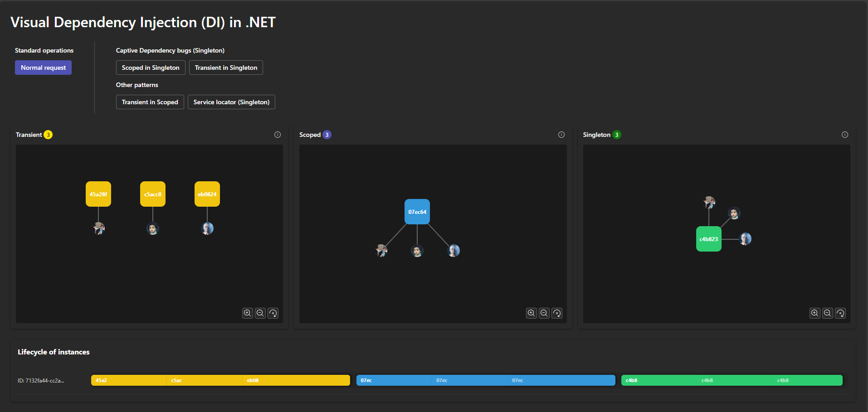The height and width of the screenshot is (412, 868).
Task: Click zoom in icon in Scoped panel
Action: (532, 313)
